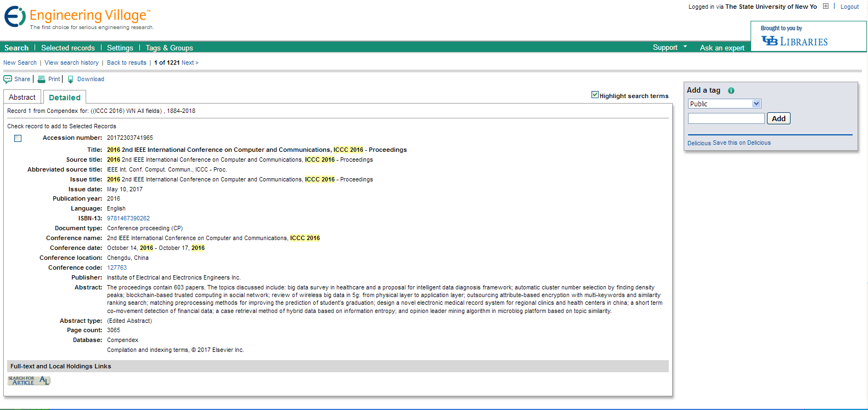
Task: Click the Download arrow icon
Action: coord(71,79)
